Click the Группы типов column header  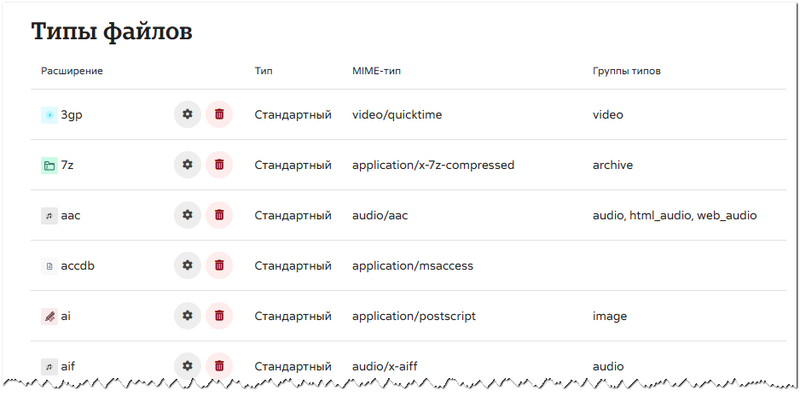[627, 71]
